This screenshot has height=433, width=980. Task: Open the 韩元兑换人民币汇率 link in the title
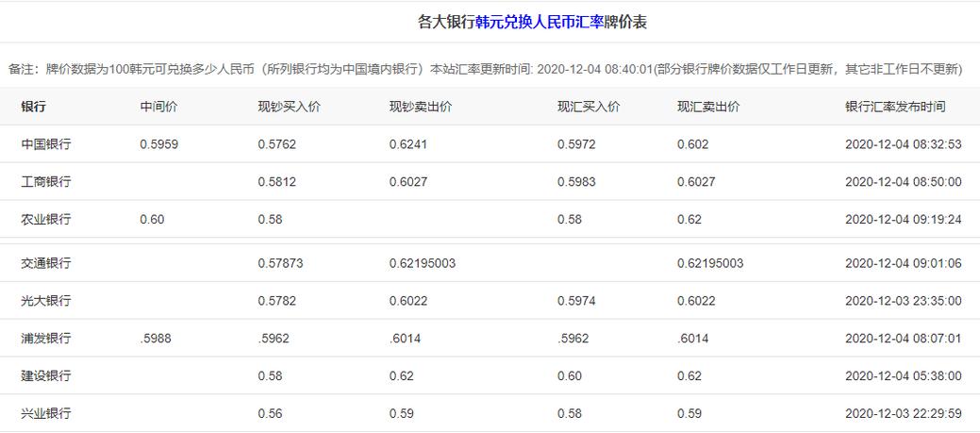(539, 23)
